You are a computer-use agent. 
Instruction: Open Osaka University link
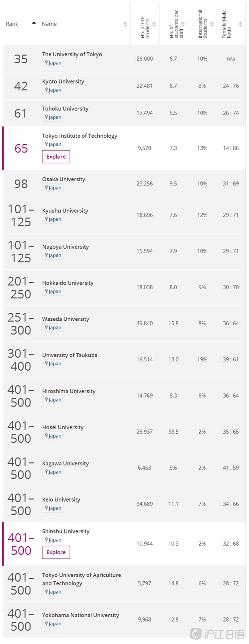click(64, 179)
